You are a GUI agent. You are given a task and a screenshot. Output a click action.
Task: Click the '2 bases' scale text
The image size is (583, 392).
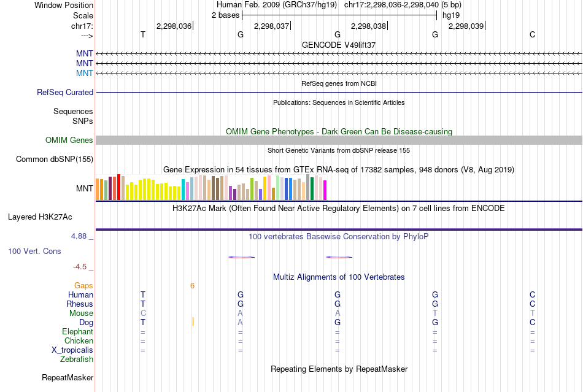[x=226, y=15]
